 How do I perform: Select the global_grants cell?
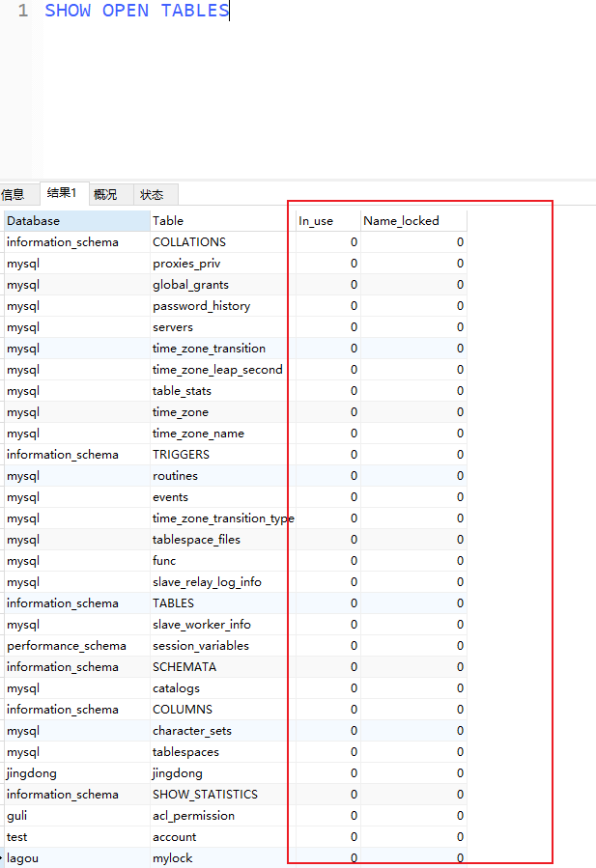coord(223,285)
